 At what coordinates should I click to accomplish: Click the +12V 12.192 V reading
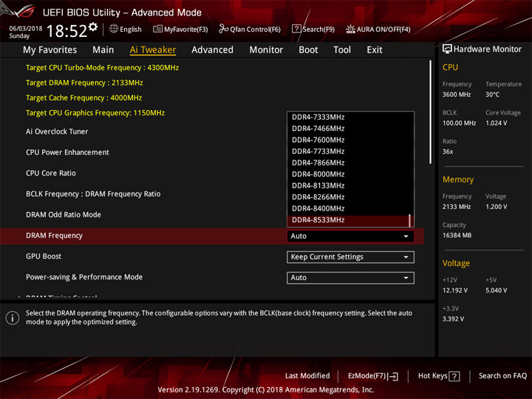(x=455, y=290)
